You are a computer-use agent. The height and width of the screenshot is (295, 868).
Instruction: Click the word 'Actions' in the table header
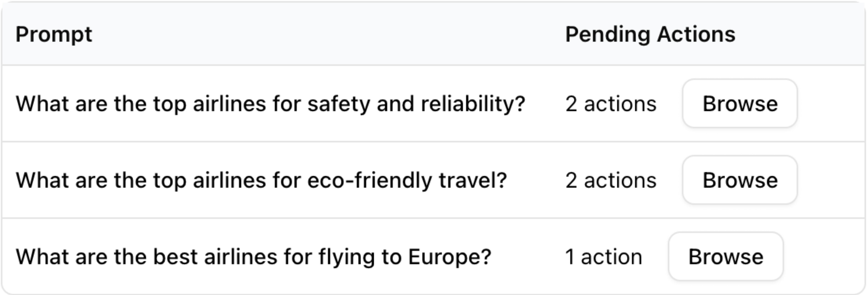click(x=696, y=34)
